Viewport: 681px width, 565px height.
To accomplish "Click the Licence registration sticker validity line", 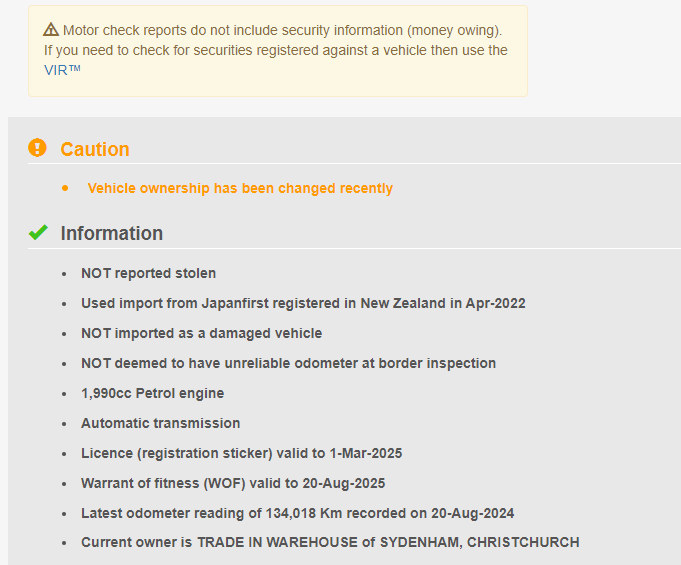I will point(241,453).
